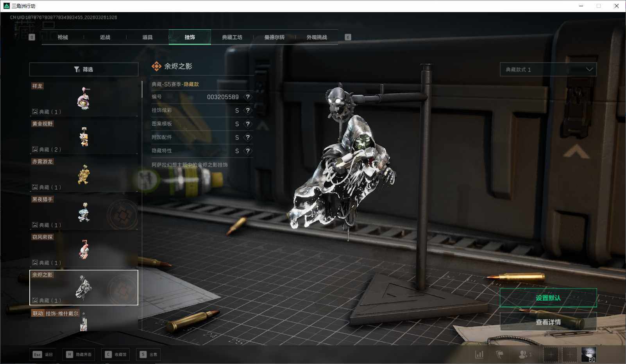Open the help icon for 附加配件
Image resolution: width=626 pixels, height=364 pixels.
click(x=248, y=137)
